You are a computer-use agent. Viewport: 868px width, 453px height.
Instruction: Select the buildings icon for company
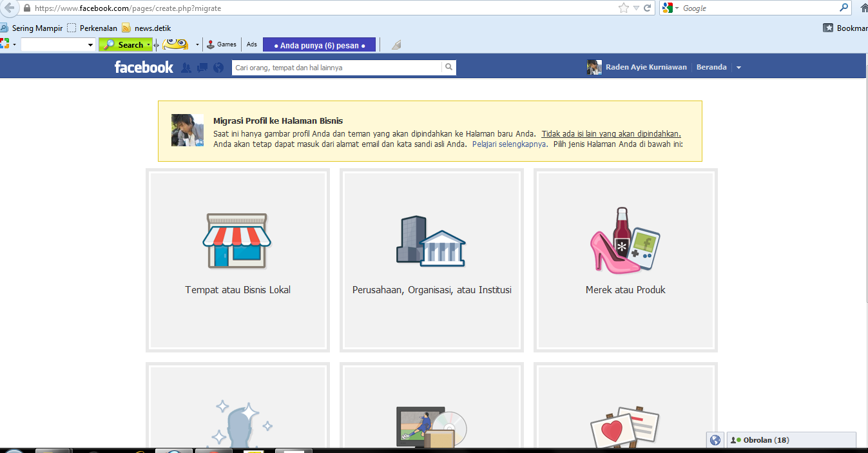coord(430,241)
